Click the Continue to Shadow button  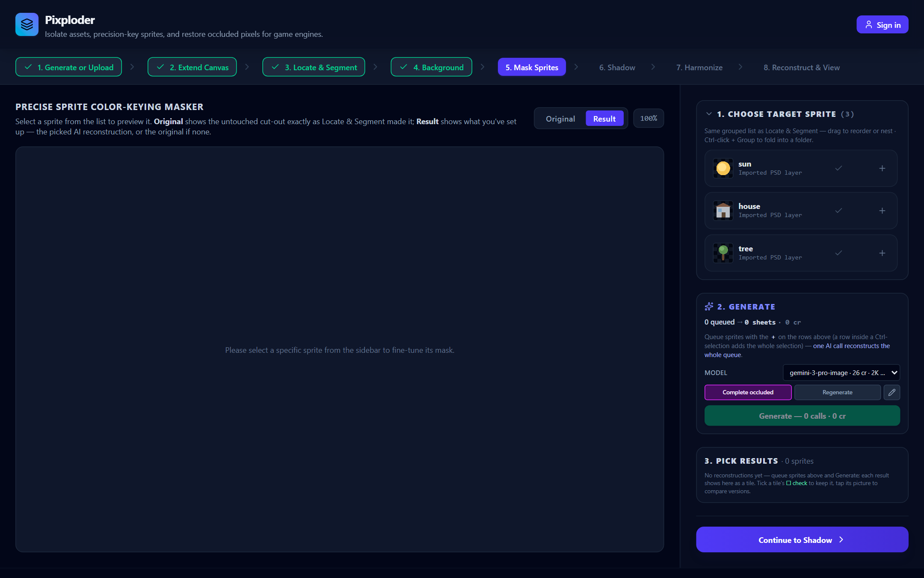pos(802,539)
